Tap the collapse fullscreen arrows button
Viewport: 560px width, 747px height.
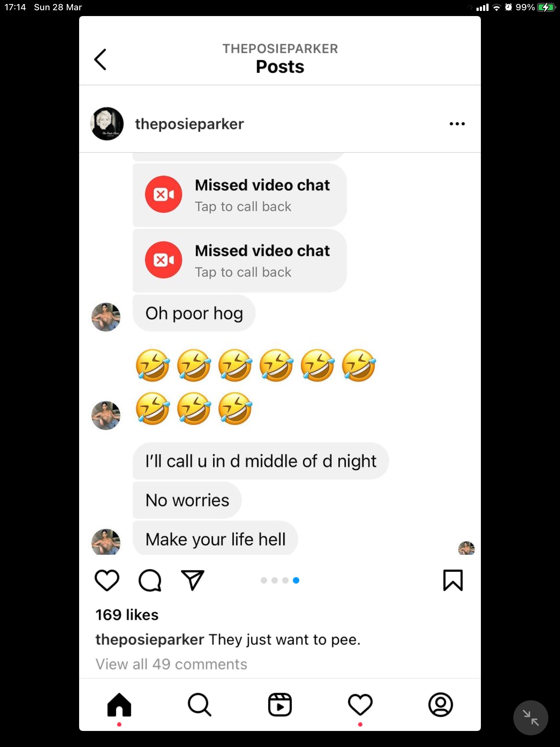[530, 718]
